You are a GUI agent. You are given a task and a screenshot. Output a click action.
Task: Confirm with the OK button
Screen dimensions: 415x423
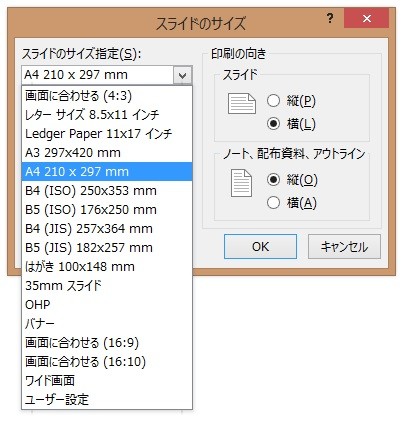click(260, 247)
